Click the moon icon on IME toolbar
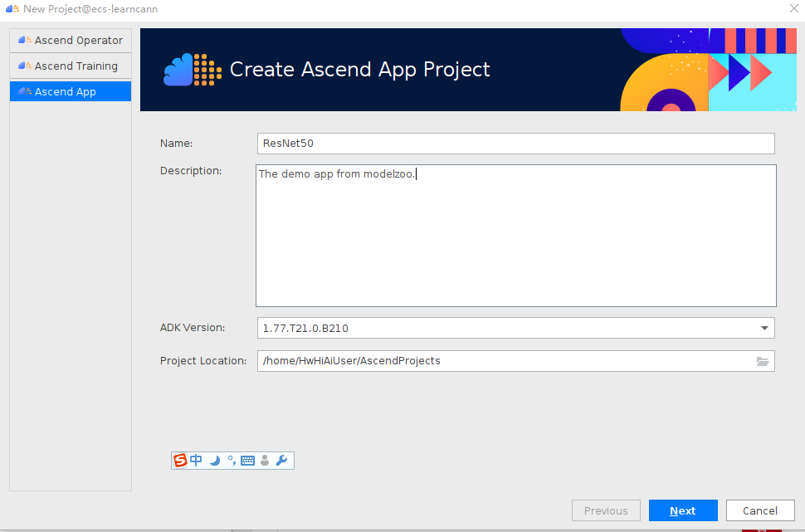The image size is (805, 532). point(215,461)
